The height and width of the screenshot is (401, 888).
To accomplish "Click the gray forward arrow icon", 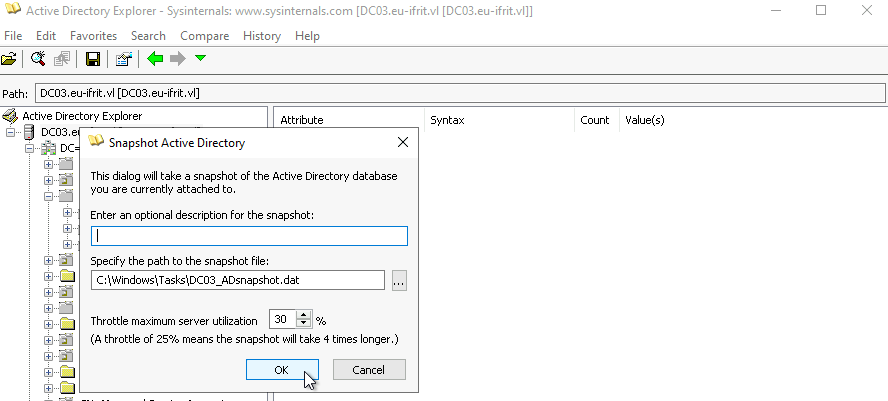I will 177,58.
